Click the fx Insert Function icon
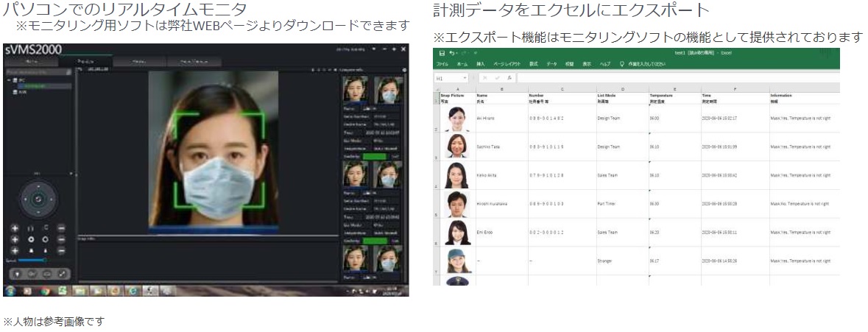868x332 pixels. (x=509, y=78)
